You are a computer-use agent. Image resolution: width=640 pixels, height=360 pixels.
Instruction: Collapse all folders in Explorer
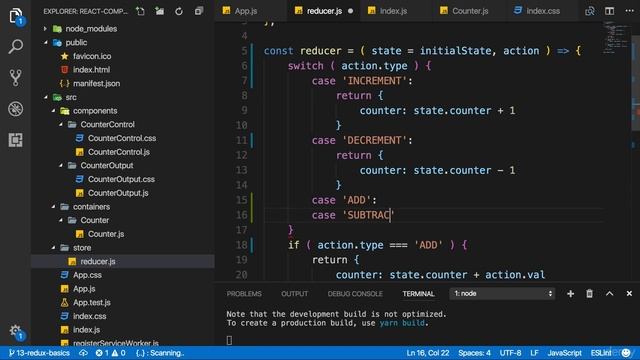(198, 11)
